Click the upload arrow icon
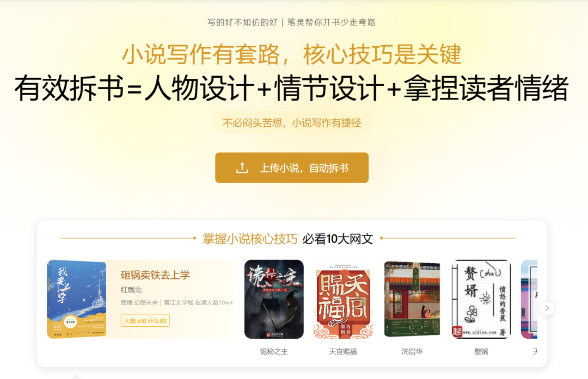 point(242,168)
